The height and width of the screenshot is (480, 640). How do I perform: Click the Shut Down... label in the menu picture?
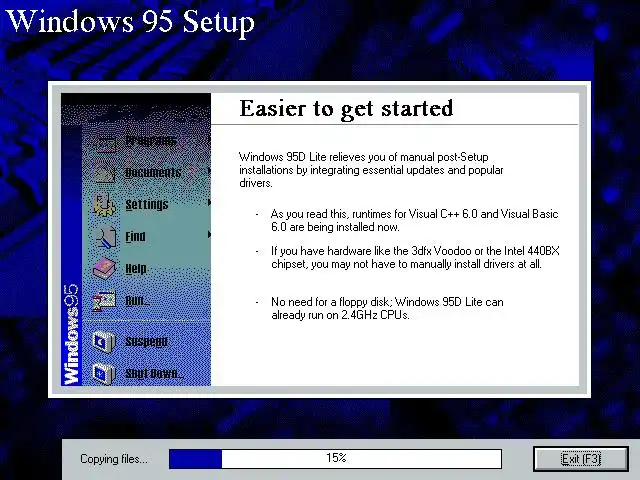pyautogui.click(x=154, y=373)
